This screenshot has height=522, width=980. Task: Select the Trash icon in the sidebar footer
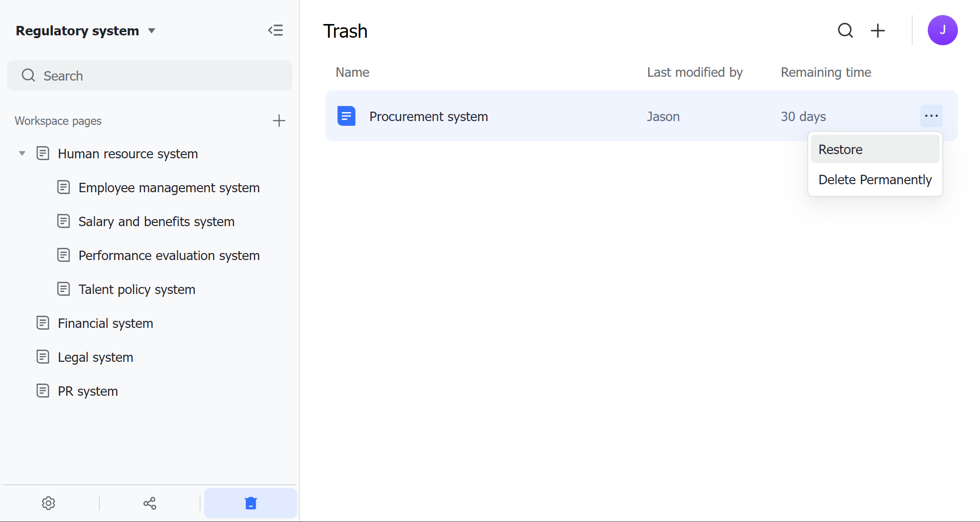click(x=250, y=503)
